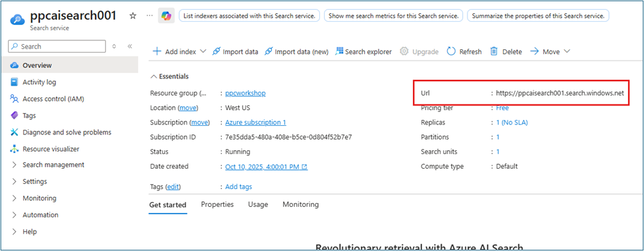This screenshot has width=644, height=251.
Task: Click the Diagnose and solve problems wrench icon
Action: 14,132
